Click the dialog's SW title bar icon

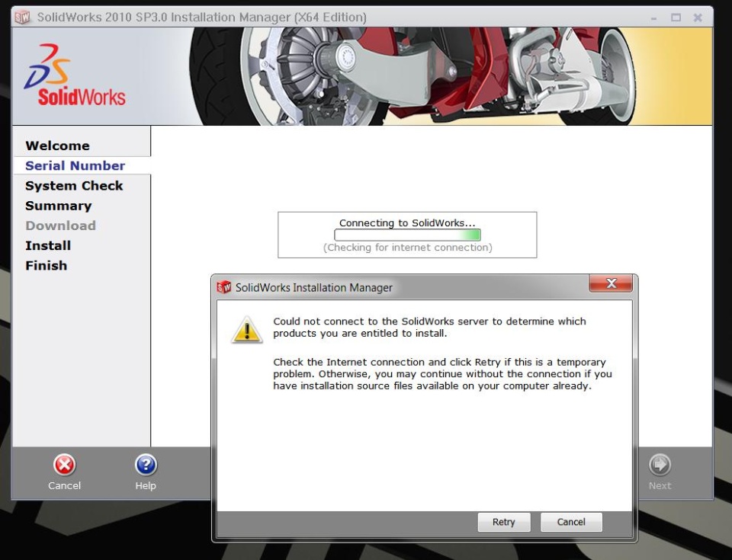pos(224,287)
